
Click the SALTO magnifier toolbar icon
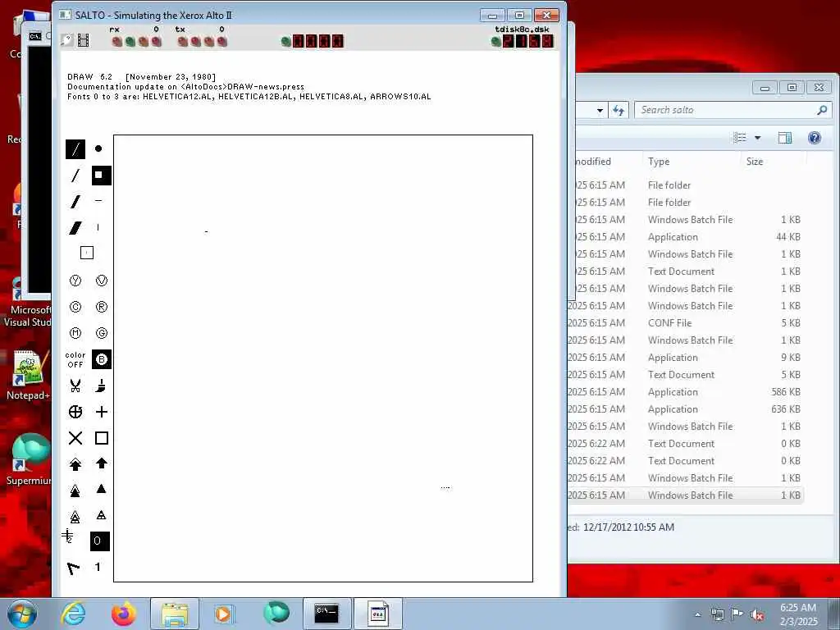tap(67, 39)
